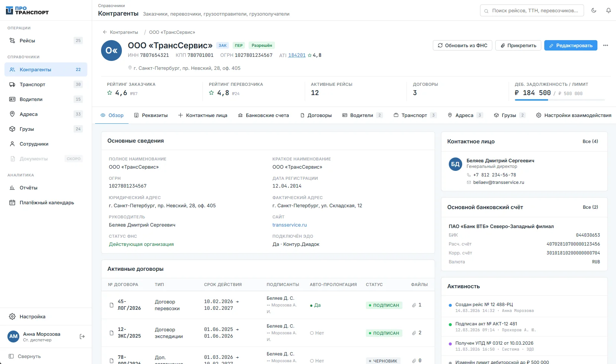Viewport: 616px width, 364px height.
Task: Switch to the Банковские счета tab
Action: [x=263, y=115]
